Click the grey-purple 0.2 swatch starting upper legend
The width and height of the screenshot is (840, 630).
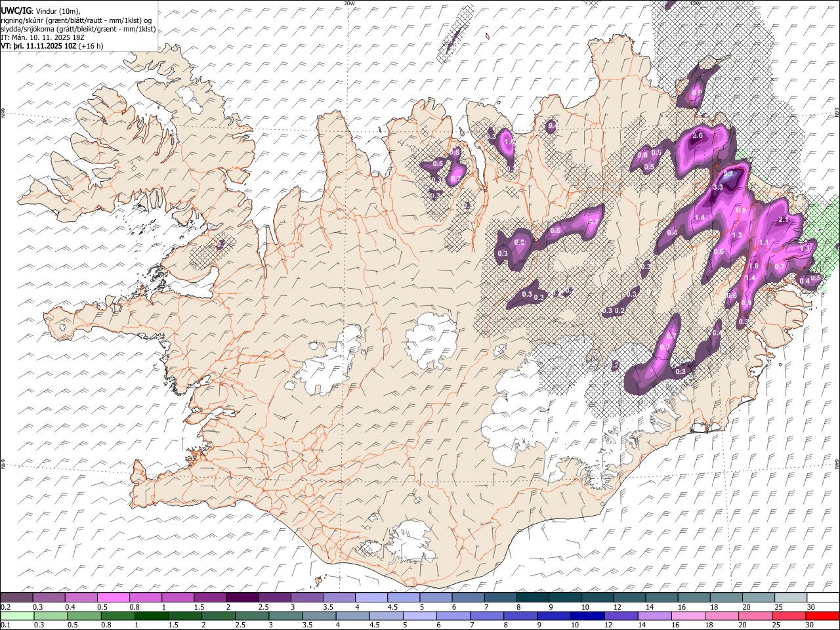click(x=16, y=597)
